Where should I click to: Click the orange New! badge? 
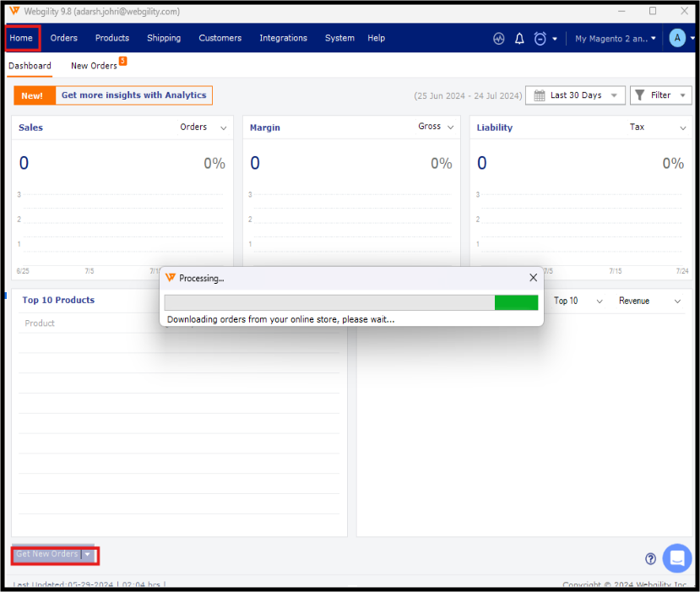(x=35, y=95)
